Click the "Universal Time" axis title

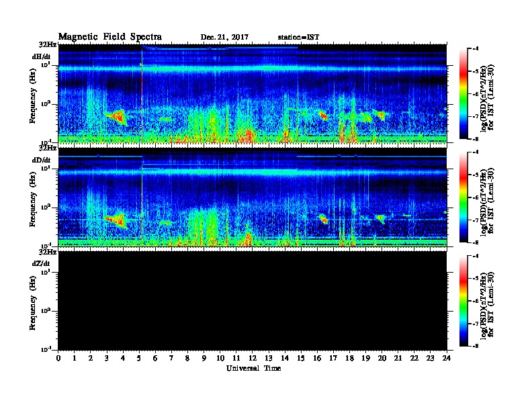coord(254,368)
